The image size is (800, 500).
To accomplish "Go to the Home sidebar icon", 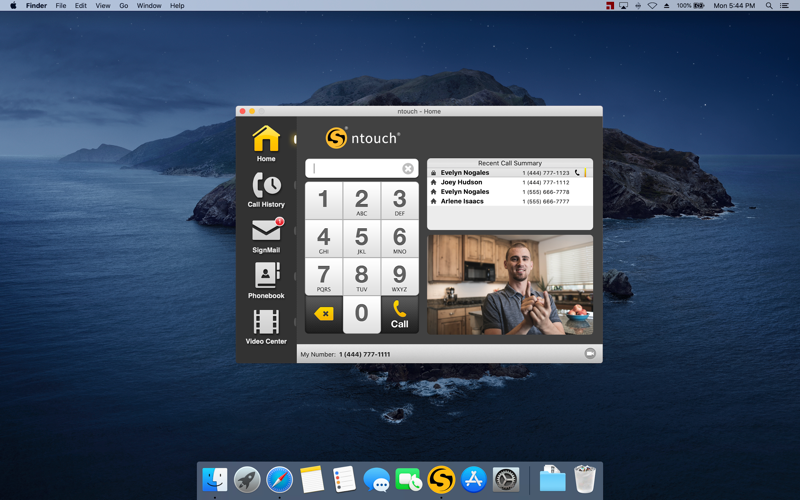I will (266, 144).
